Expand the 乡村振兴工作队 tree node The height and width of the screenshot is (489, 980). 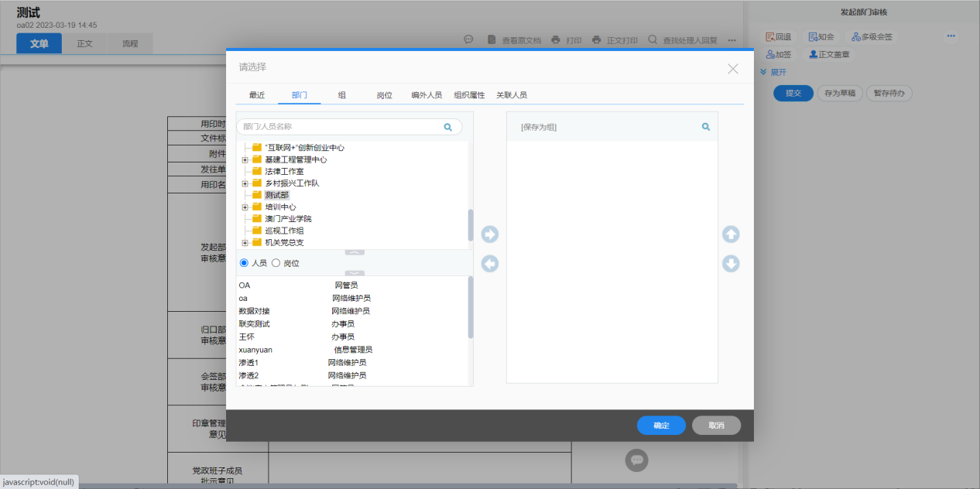(245, 183)
